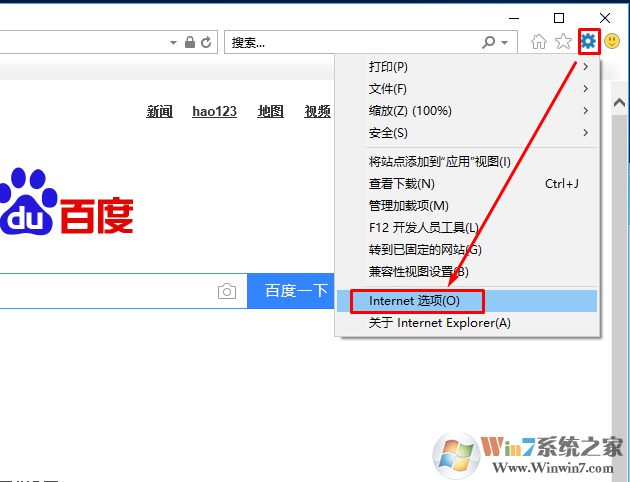Choose 查看下载(N) menu entry
The height and width of the screenshot is (482, 630).
pos(467,184)
